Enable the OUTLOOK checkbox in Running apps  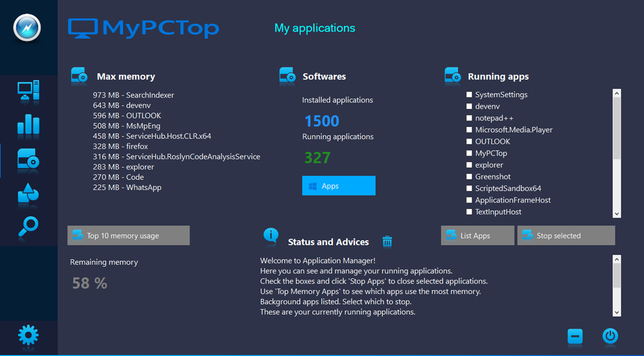coord(469,141)
